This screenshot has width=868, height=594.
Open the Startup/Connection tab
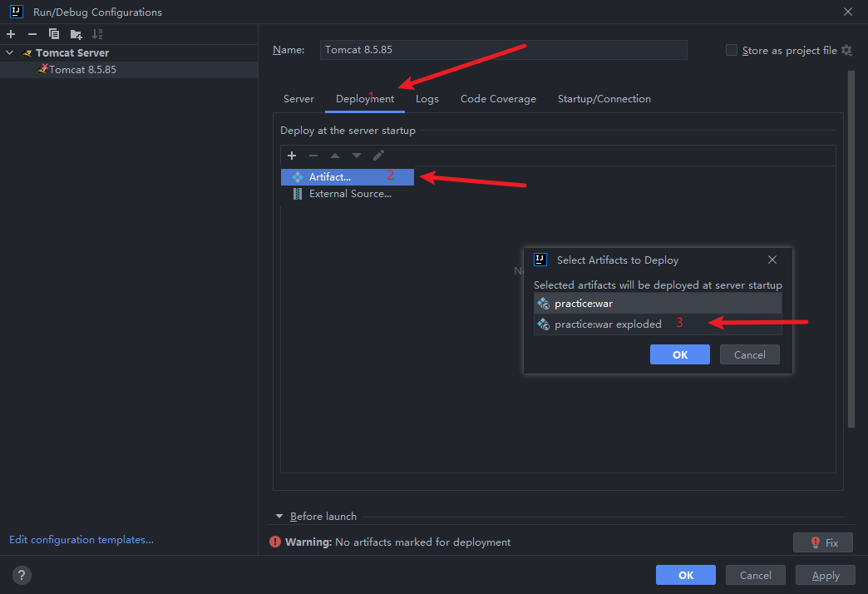coord(604,99)
